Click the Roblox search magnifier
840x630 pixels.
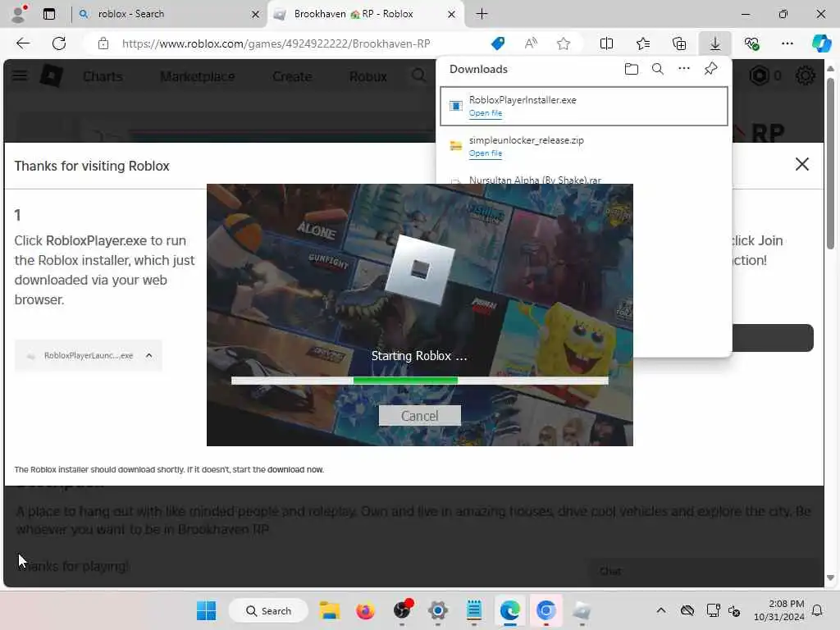coord(419,75)
